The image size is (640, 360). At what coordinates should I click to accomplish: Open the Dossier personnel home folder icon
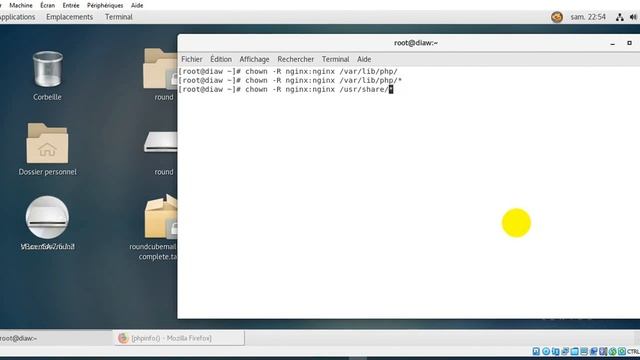coord(47,143)
